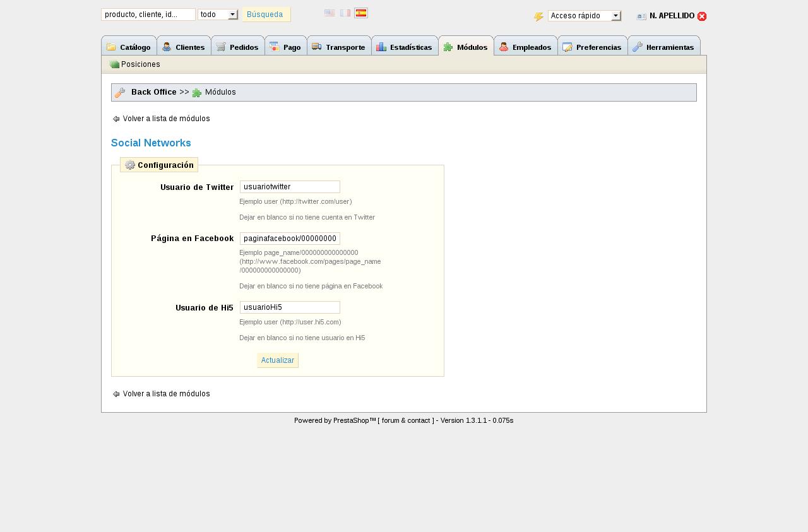This screenshot has width=808, height=532.
Task: Click the 'Social Networks' heading
Action: point(151,143)
